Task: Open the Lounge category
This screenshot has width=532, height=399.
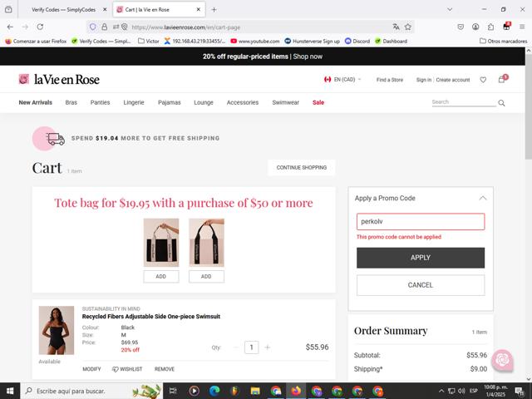Action: [x=204, y=102]
